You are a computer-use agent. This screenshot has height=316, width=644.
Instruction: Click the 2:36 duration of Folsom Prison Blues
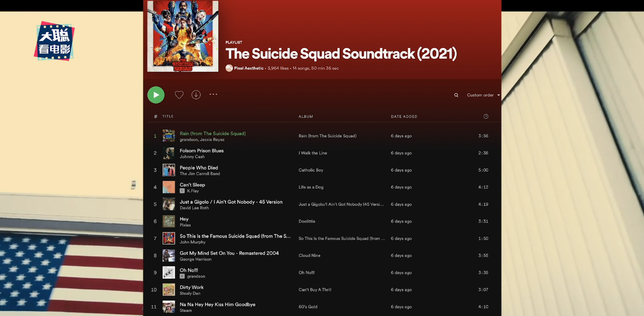coord(483,153)
